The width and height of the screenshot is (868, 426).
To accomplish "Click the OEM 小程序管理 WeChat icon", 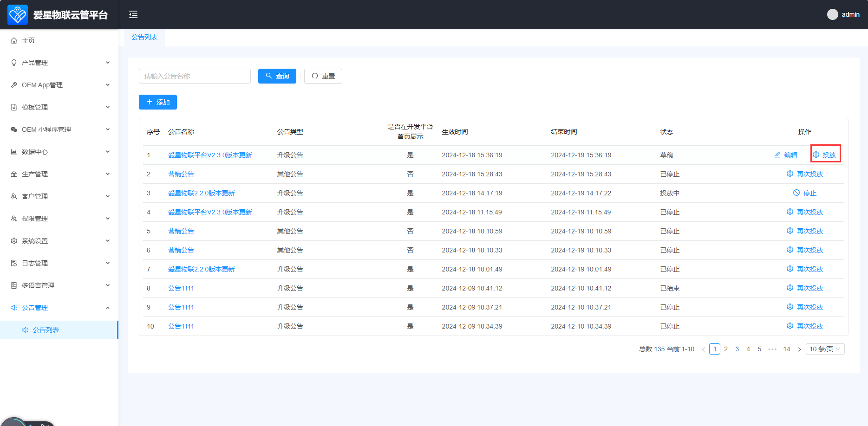I will [14, 129].
